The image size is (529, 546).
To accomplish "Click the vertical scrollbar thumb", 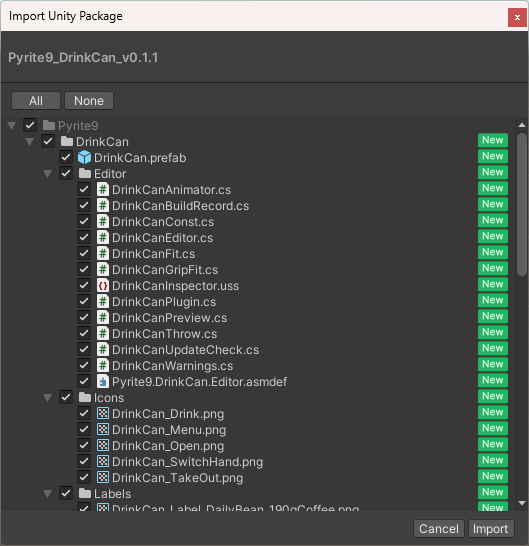I will [522, 204].
